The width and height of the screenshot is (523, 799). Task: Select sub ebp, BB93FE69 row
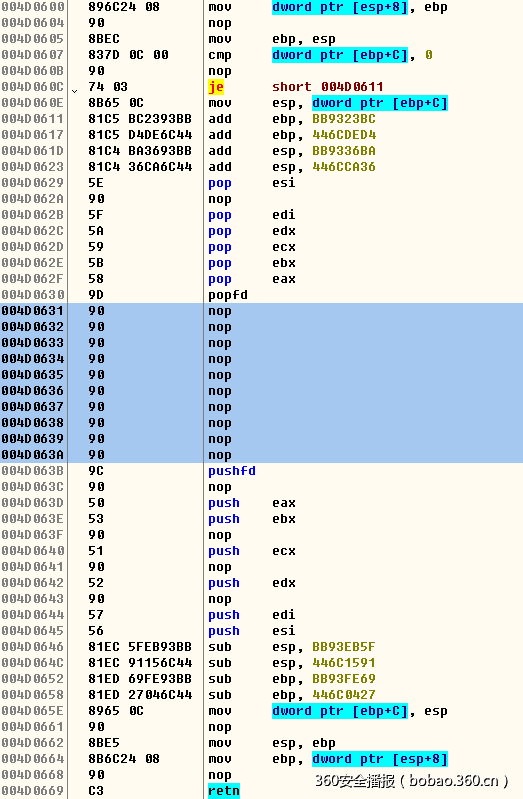coord(262,679)
